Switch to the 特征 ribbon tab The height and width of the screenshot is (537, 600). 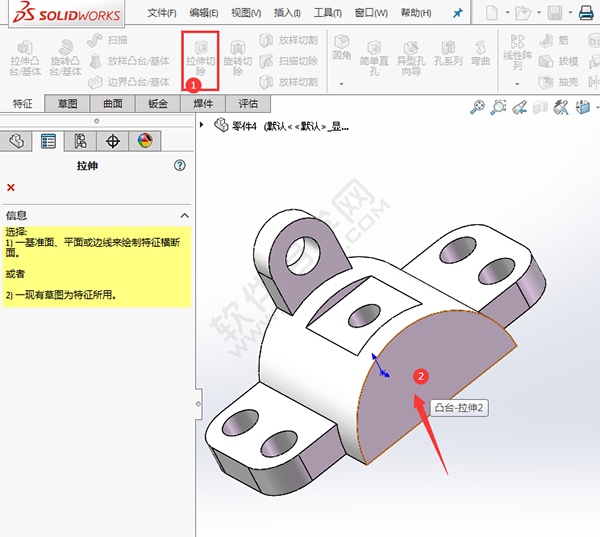pos(23,104)
